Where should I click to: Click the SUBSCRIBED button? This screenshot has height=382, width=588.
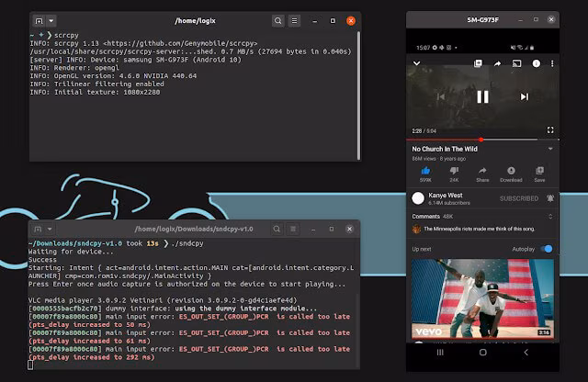519,198
